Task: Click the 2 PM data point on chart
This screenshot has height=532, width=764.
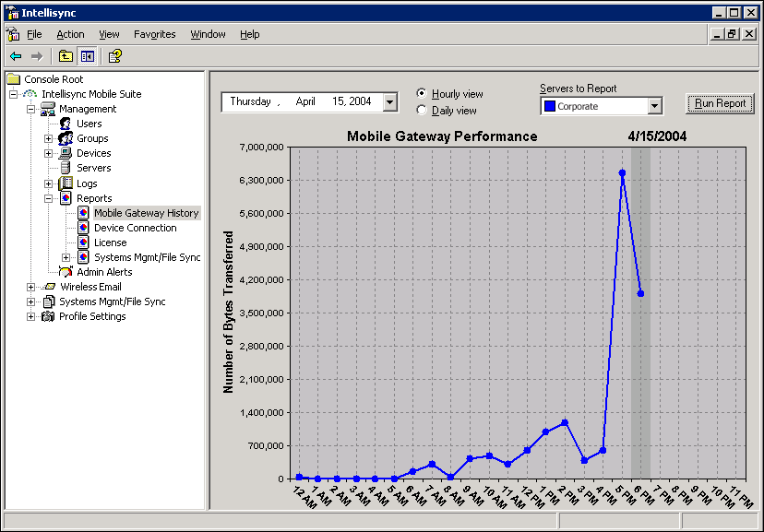Action: coord(565,423)
